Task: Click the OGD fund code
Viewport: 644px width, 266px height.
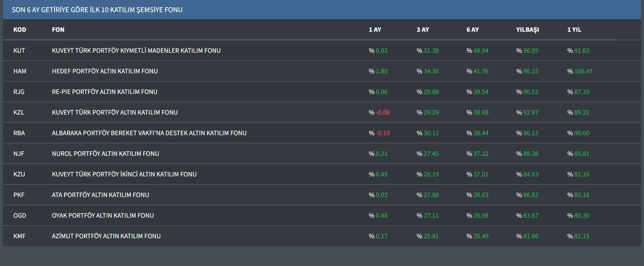Action: 20,216
